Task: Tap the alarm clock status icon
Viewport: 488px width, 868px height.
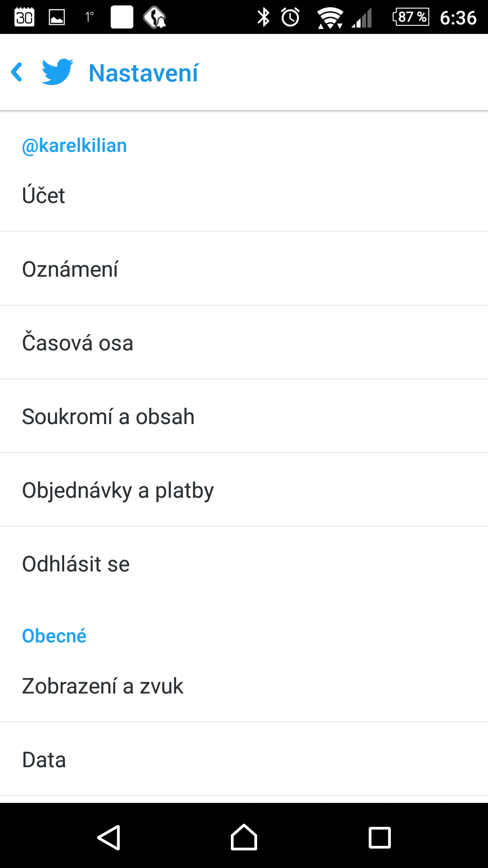Action: (291, 17)
